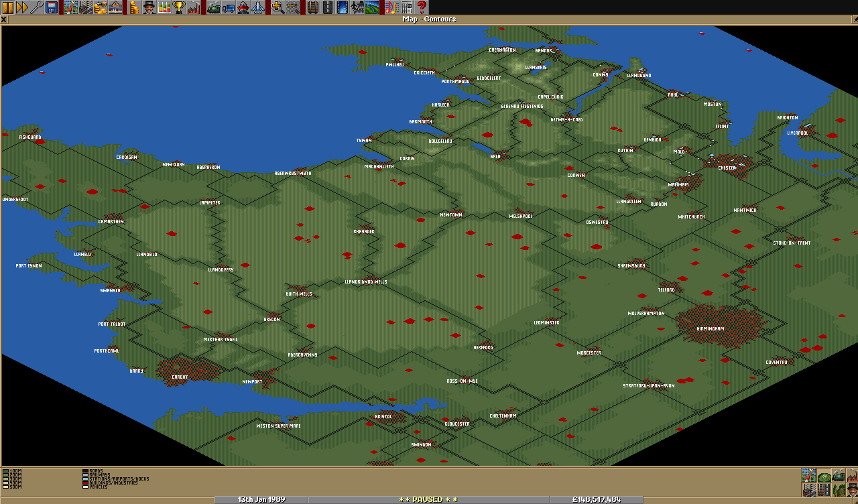Click the PAUSED status message
858x504 pixels.
click(428, 499)
